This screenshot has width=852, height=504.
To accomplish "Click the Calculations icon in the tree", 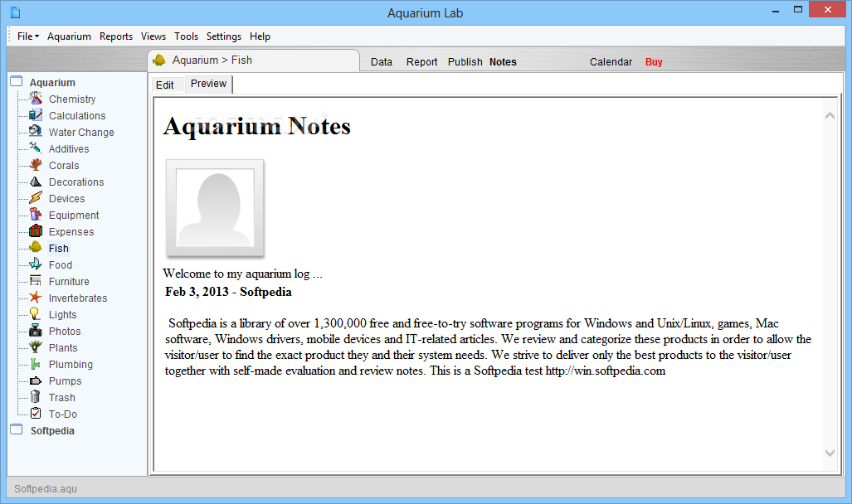I will coord(36,115).
